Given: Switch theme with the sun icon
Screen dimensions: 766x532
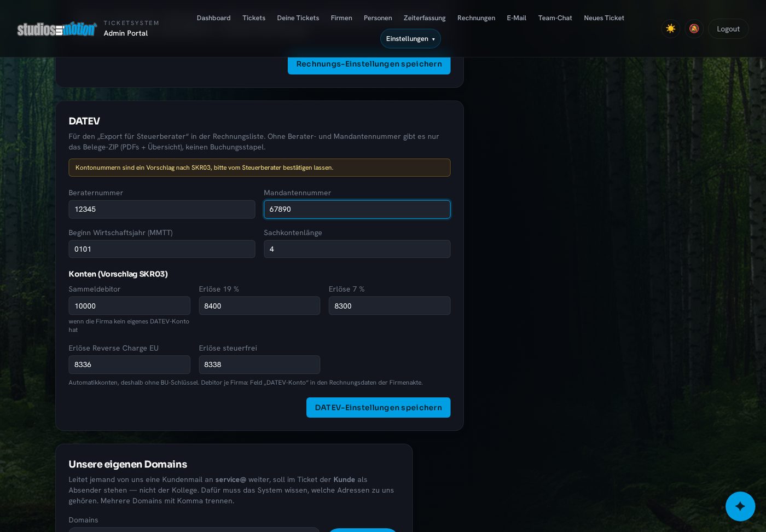Looking at the screenshot, I should (x=670, y=28).
